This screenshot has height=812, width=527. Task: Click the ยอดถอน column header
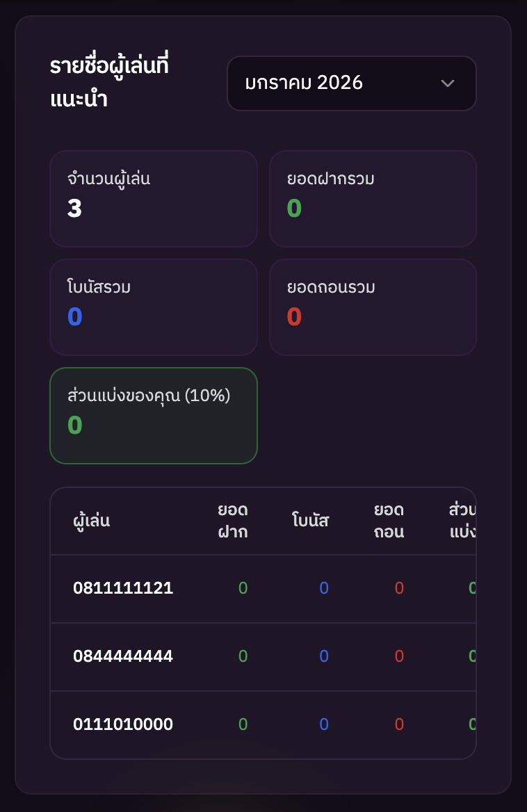point(389,521)
